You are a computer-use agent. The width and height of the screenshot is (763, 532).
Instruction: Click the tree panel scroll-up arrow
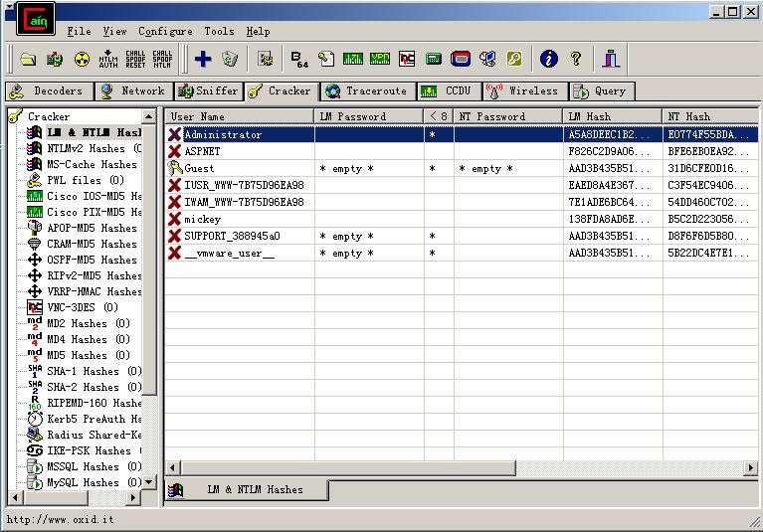(x=149, y=116)
